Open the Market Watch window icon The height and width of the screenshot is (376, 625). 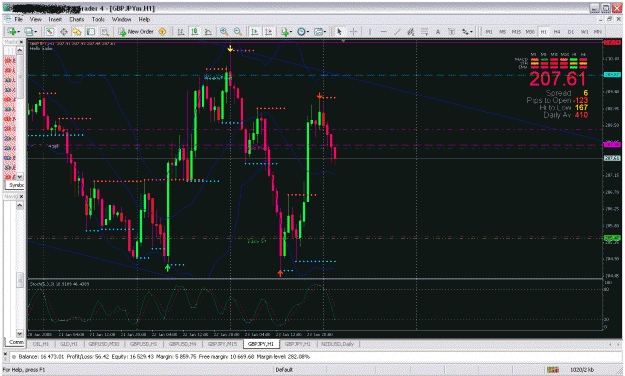coord(49,31)
